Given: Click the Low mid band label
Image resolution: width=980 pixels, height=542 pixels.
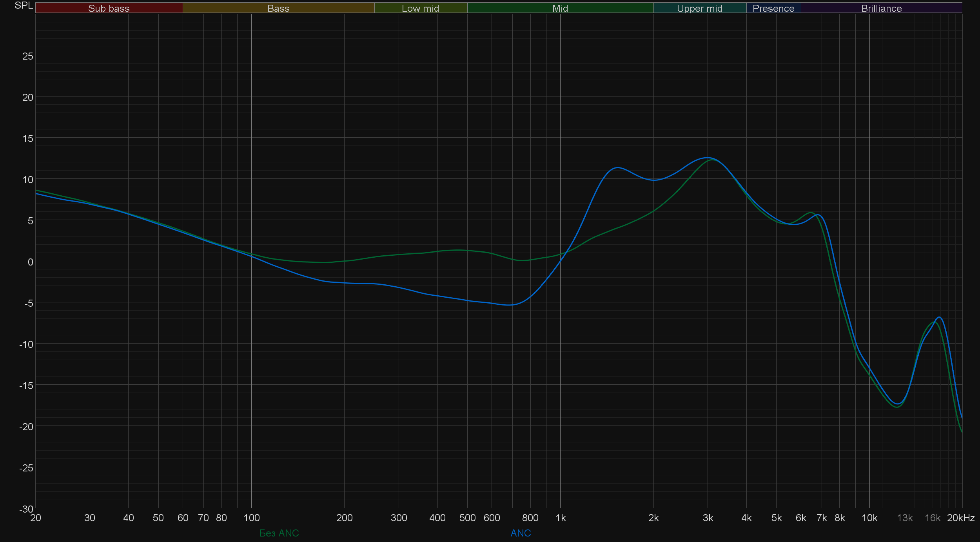Looking at the screenshot, I should click(x=420, y=8).
